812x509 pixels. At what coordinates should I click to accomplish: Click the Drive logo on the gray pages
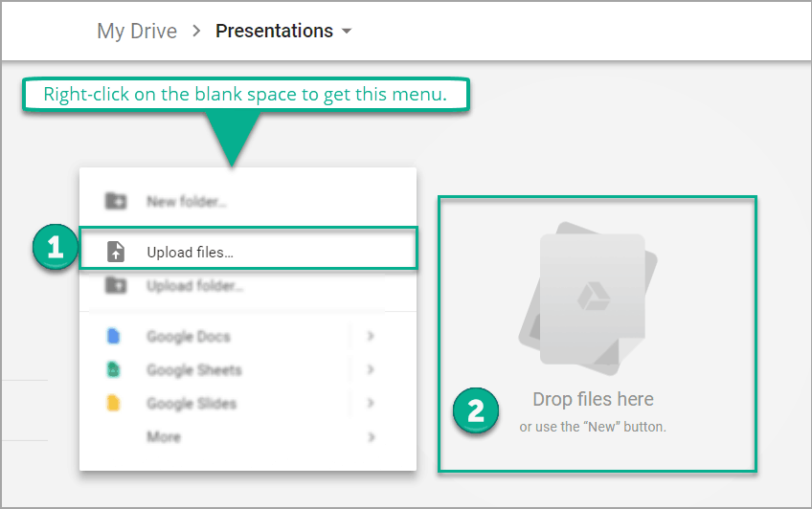tap(591, 298)
